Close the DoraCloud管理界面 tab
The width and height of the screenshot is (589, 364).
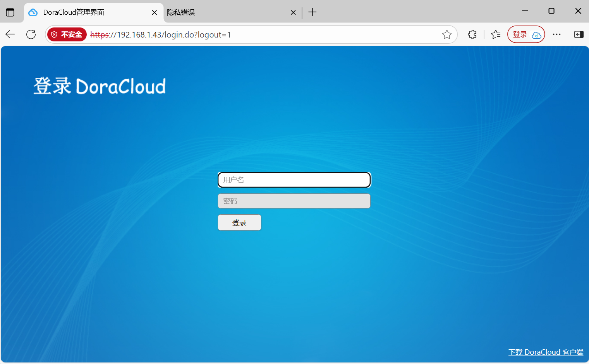point(154,12)
